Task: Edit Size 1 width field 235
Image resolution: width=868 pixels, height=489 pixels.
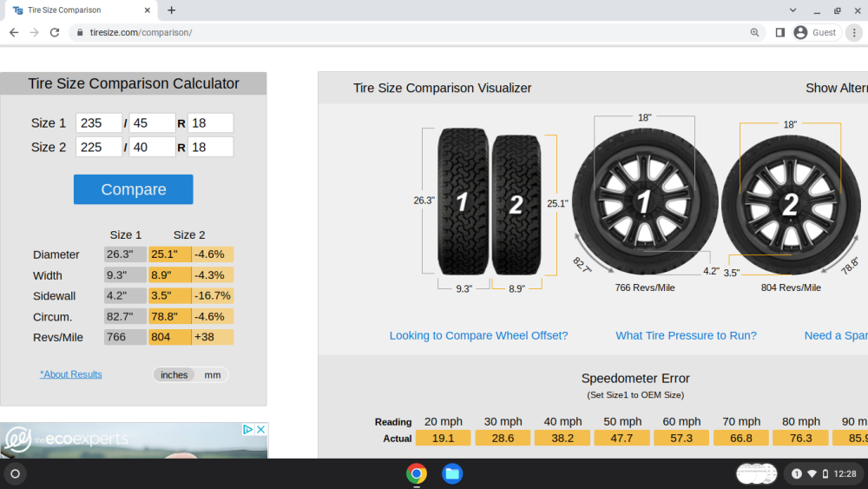Action: 99,123
